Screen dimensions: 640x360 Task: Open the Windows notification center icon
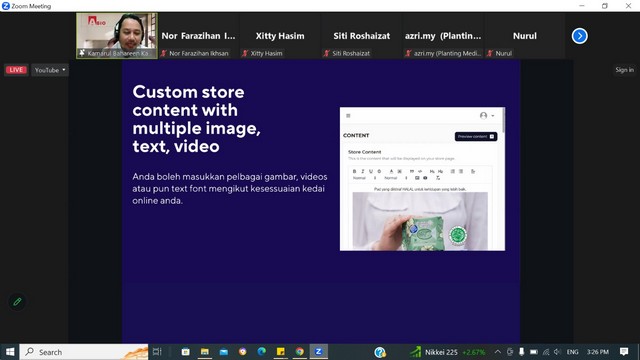pos(624,351)
